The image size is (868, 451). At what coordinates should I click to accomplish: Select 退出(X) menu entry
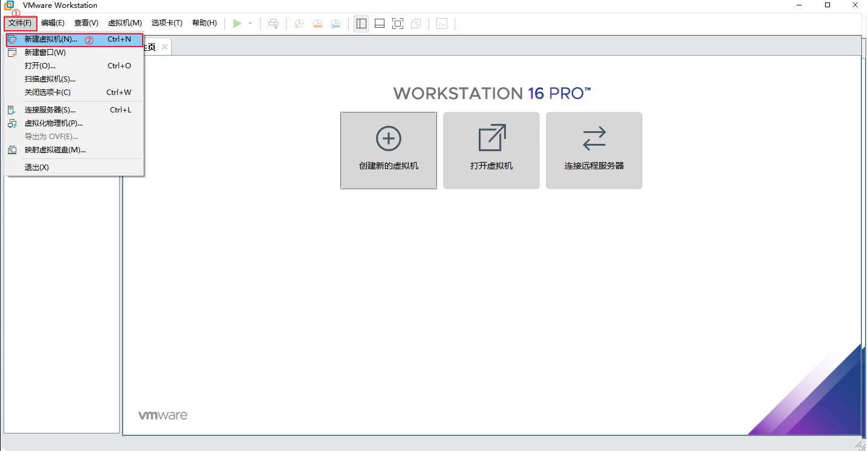tap(74, 167)
